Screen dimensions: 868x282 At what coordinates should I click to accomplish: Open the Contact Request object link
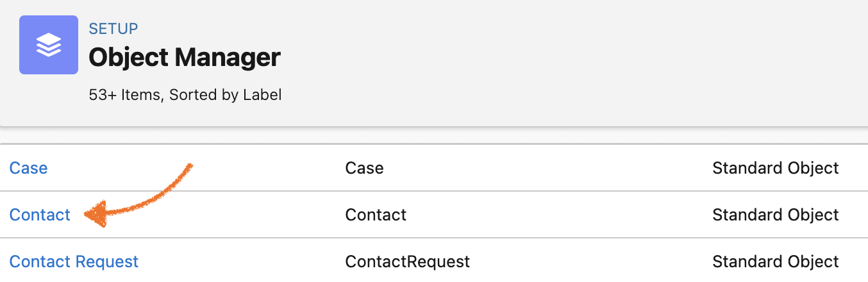74,261
